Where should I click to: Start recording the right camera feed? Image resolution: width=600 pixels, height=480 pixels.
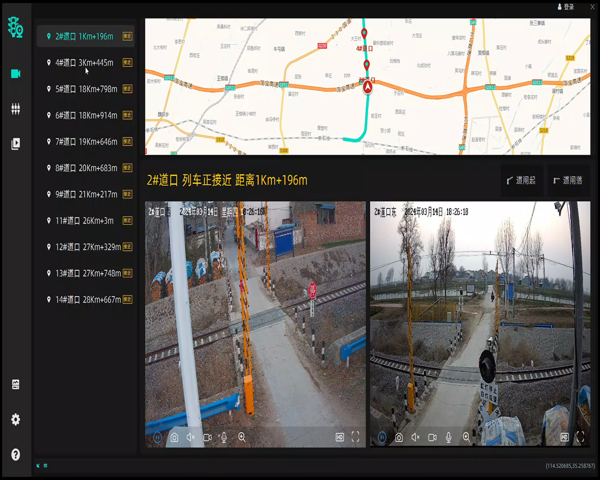pos(433,437)
